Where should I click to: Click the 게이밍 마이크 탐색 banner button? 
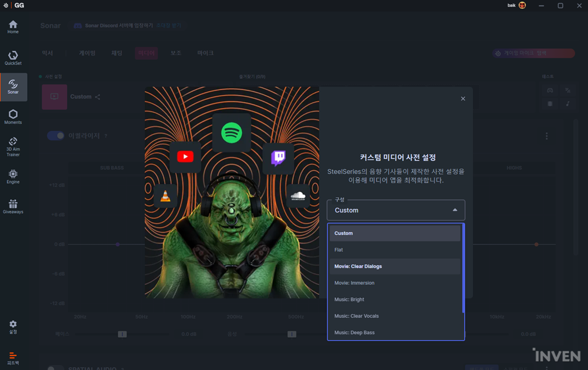533,53
